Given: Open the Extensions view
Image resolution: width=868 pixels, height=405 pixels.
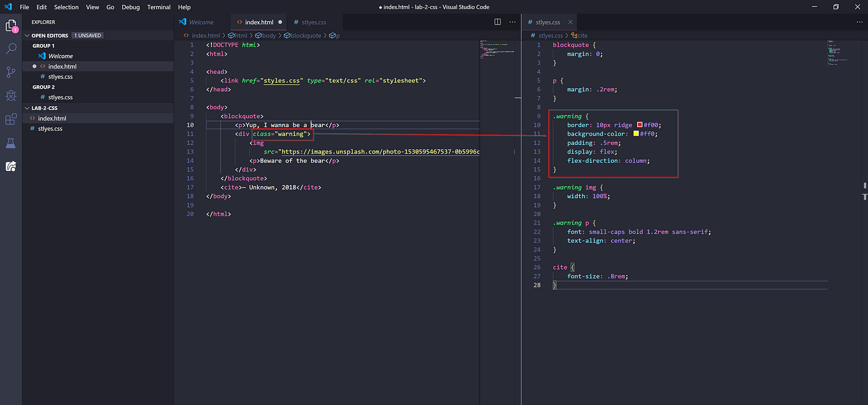Looking at the screenshot, I should pyautogui.click(x=11, y=120).
